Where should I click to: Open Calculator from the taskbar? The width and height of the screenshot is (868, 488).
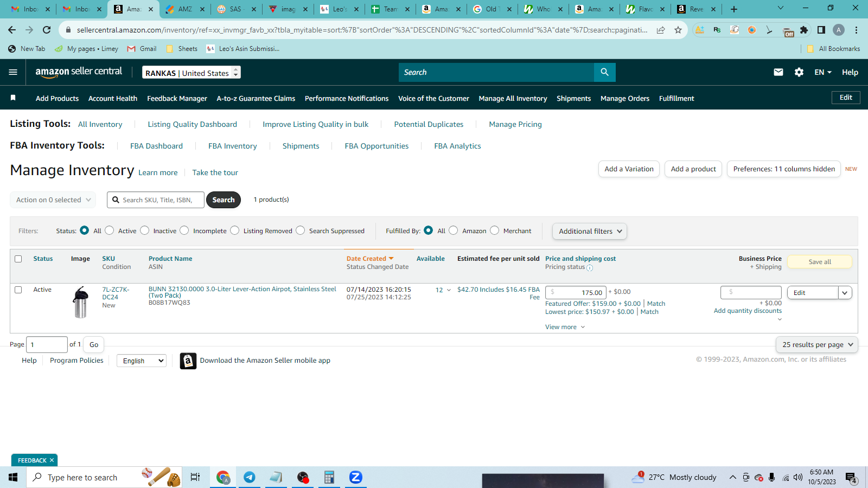(329, 477)
